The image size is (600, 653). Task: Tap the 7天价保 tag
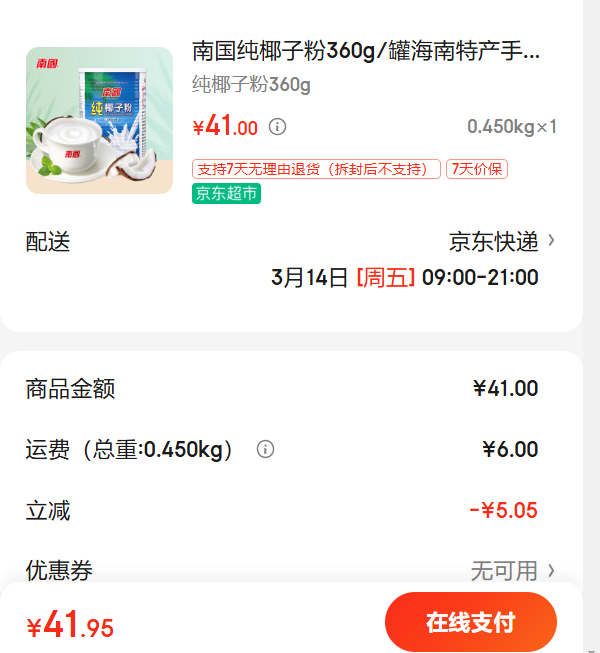477,169
